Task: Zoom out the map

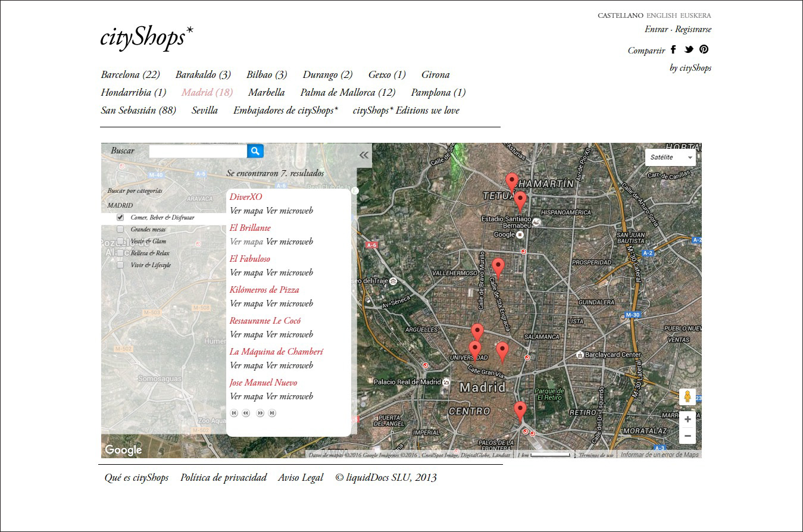Action: [688, 436]
